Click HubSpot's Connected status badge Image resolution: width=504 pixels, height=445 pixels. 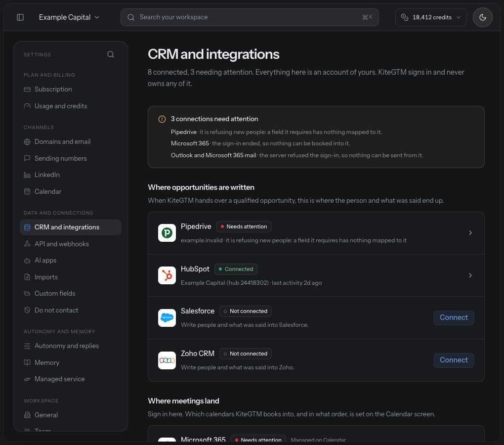coord(236,269)
